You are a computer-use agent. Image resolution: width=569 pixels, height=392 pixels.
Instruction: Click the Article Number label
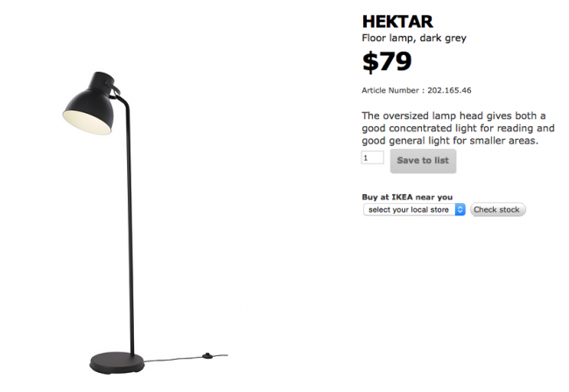pyautogui.click(x=390, y=90)
